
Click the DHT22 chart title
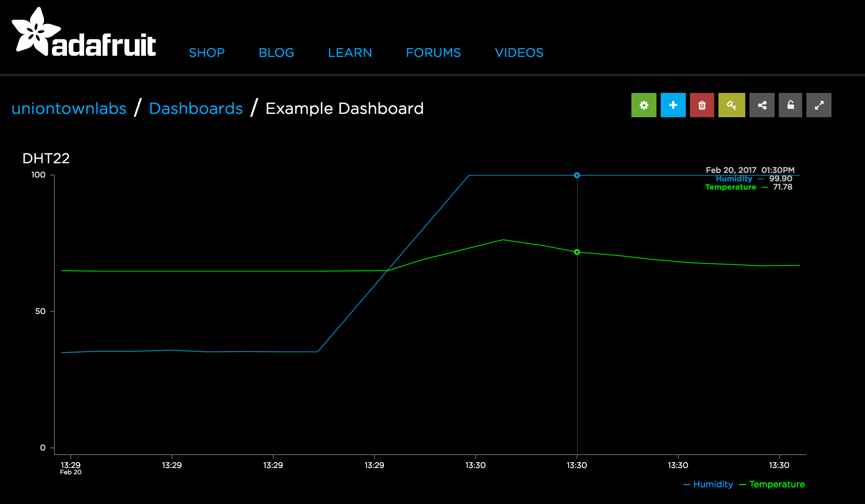pyautogui.click(x=46, y=158)
